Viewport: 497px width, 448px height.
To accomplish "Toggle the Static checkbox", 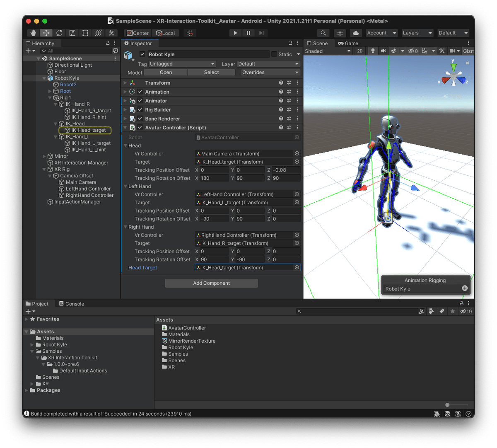I will (x=274, y=54).
